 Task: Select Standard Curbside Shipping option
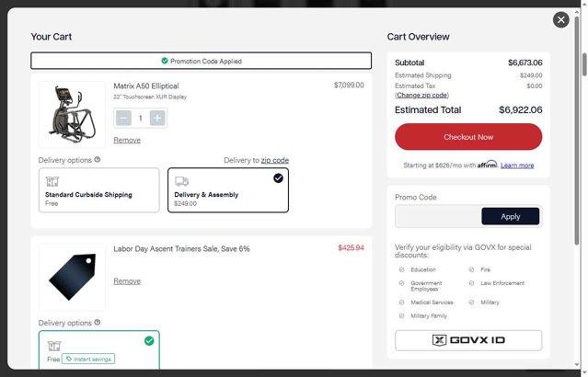coord(99,190)
